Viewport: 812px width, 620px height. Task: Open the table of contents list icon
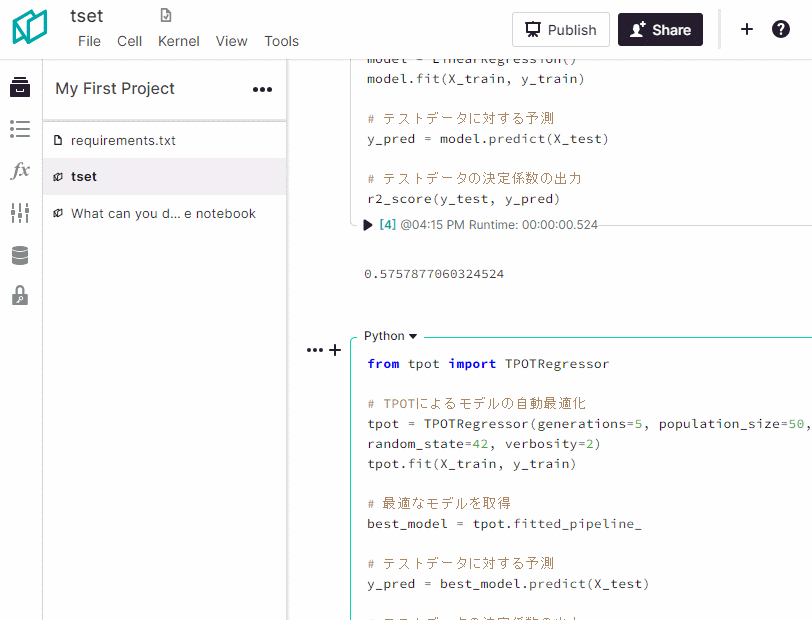click(20, 129)
